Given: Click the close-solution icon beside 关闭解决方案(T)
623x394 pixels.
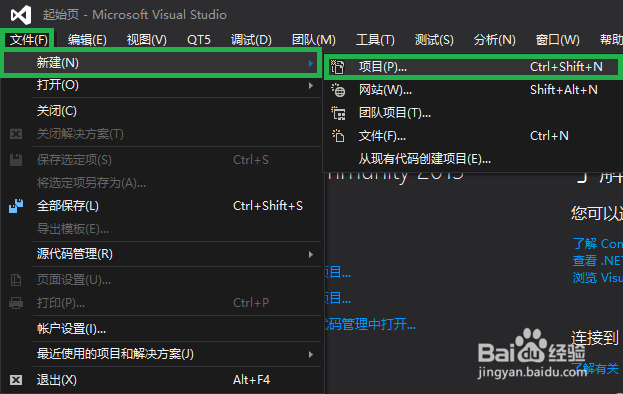Looking at the screenshot, I should (x=16, y=134).
